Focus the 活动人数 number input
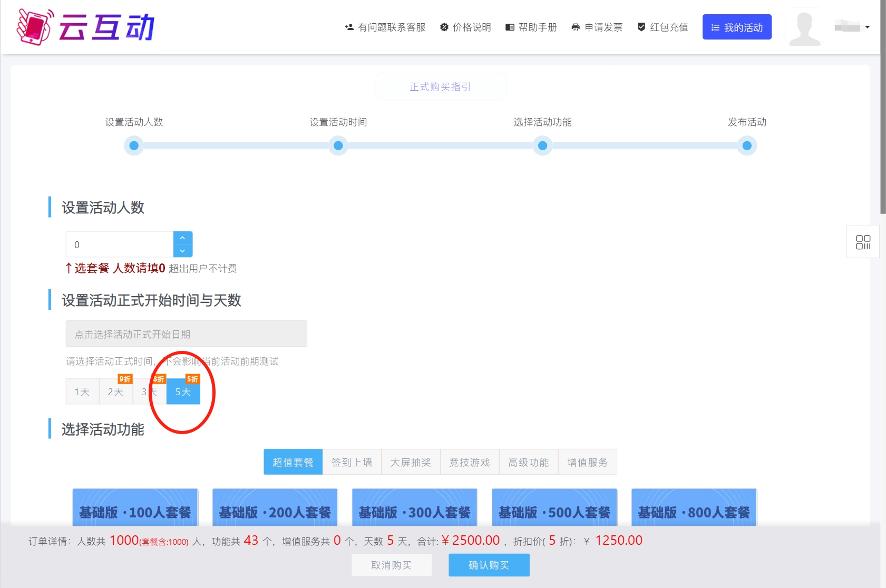This screenshot has width=886, height=588. [x=120, y=244]
